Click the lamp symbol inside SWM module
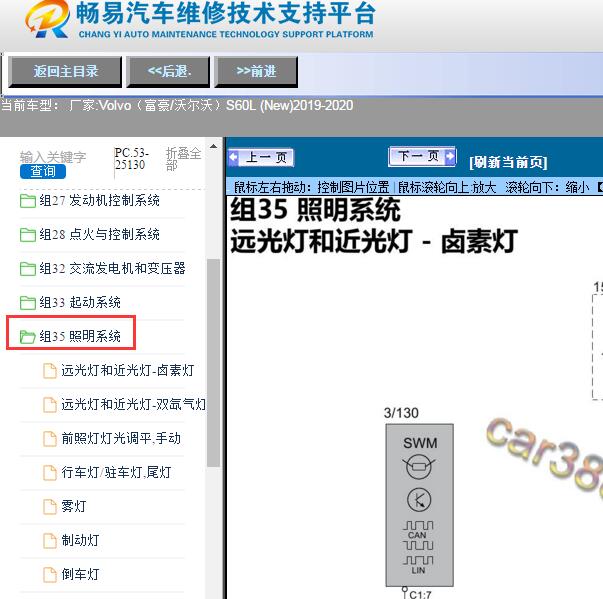603x599 pixels. (x=419, y=467)
